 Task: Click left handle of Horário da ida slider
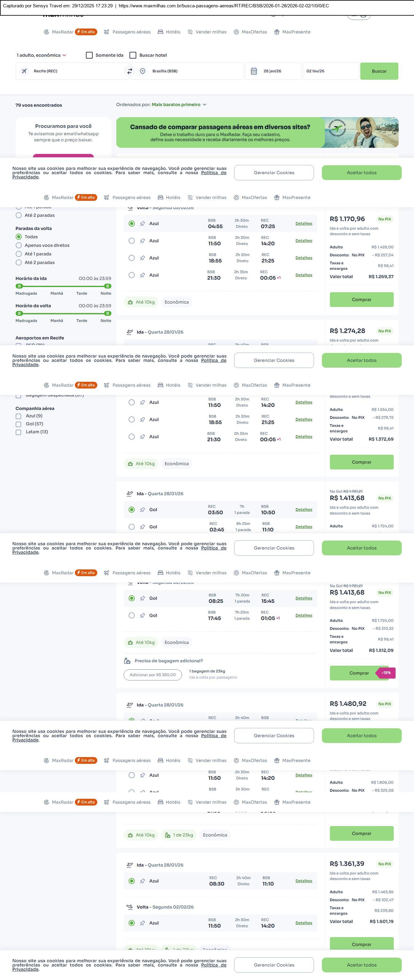coord(19,286)
